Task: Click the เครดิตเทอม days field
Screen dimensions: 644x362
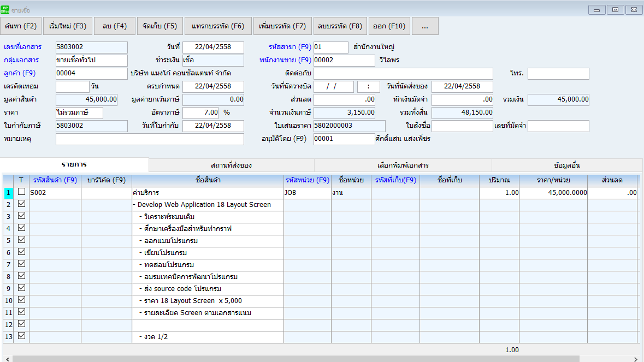Action: coord(72,86)
